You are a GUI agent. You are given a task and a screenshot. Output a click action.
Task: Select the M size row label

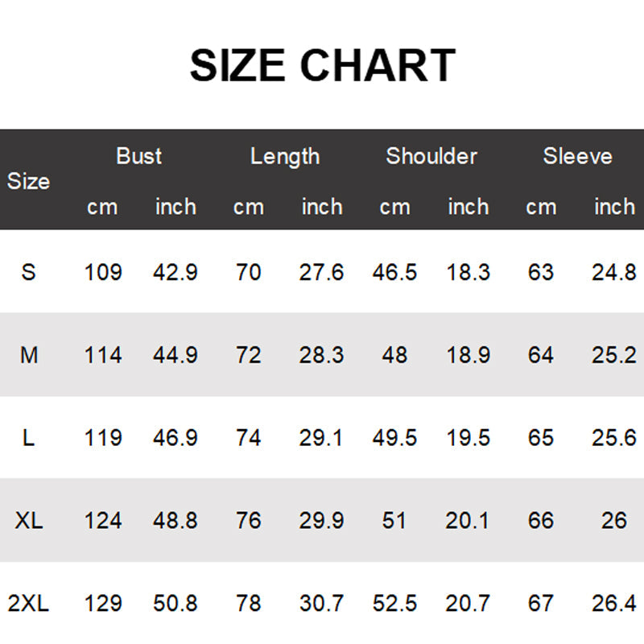click(28, 355)
